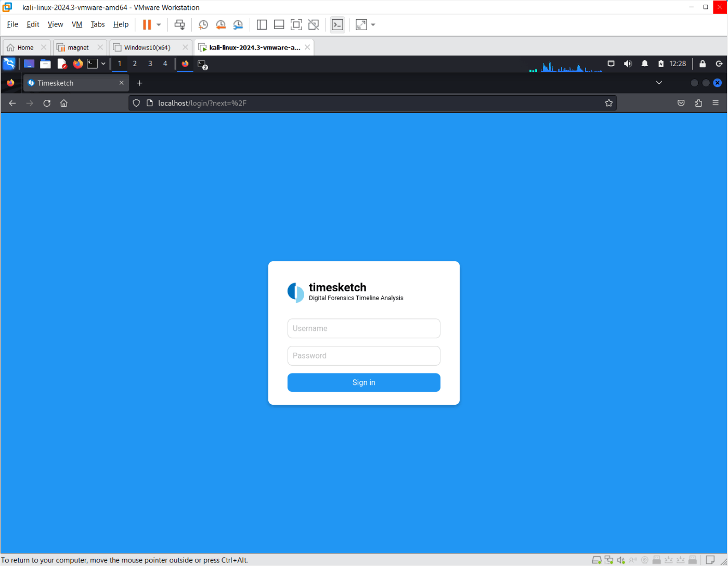Screen dimensions: 728x566
Task: Enter VMware full screen mode
Action: [x=296, y=24]
